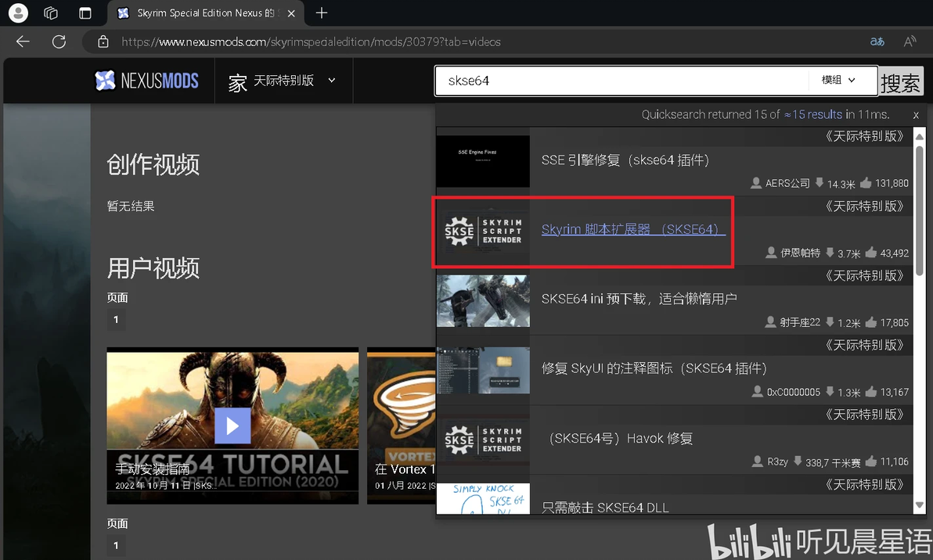Close the Skyrim Special Edition Nexus tab
The height and width of the screenshot is (560, 933).
coord(291,13)
